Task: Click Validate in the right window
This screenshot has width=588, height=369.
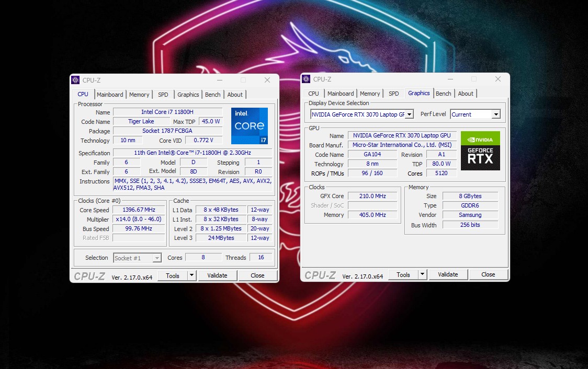Action: pyautogui.click(x=448, y=274)
